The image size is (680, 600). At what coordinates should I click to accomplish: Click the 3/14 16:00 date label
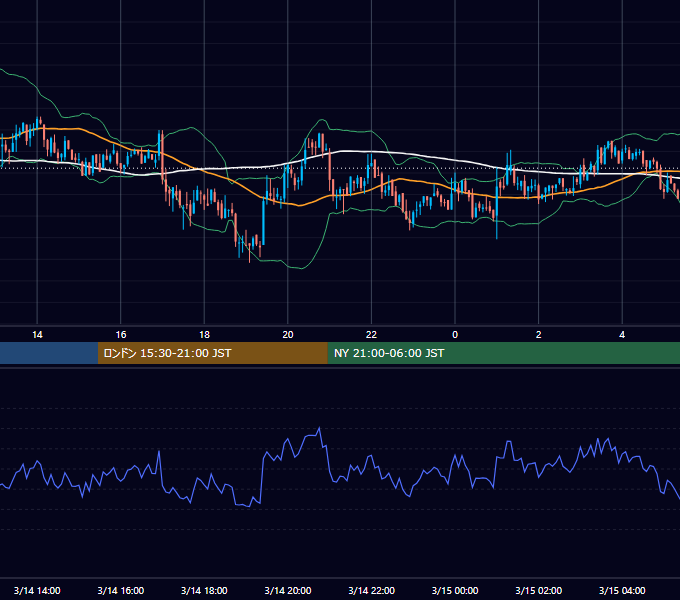coord(121,590)
